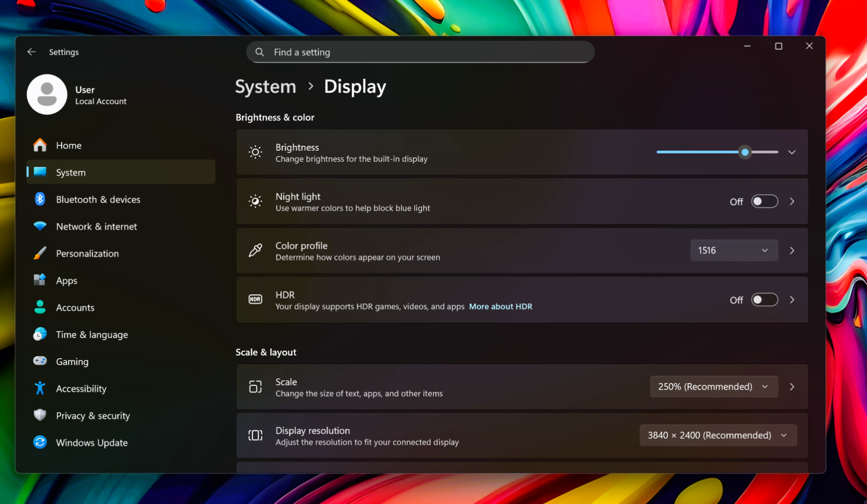Open the Accounts section label
This screenshot has height=504, width=867.
75,307
